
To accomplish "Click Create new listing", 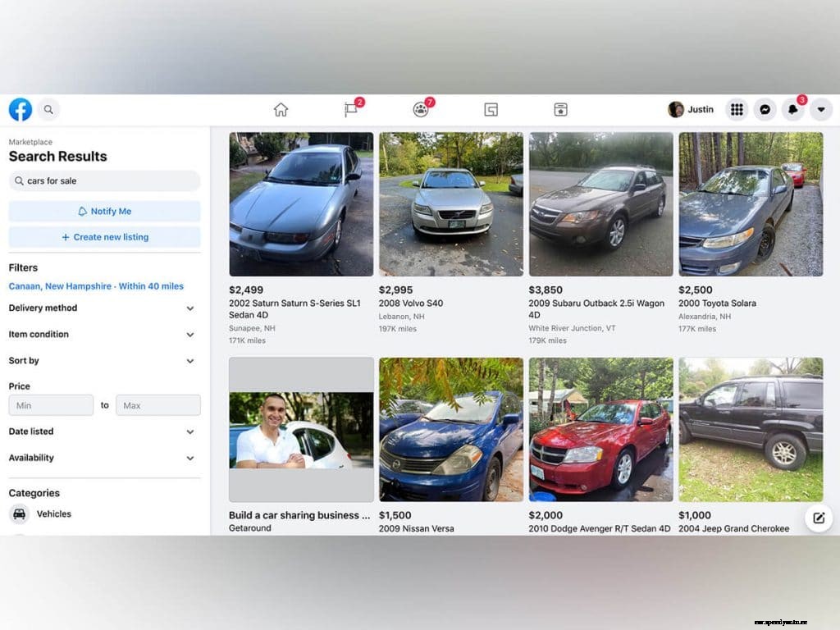I will coord(104,236).
